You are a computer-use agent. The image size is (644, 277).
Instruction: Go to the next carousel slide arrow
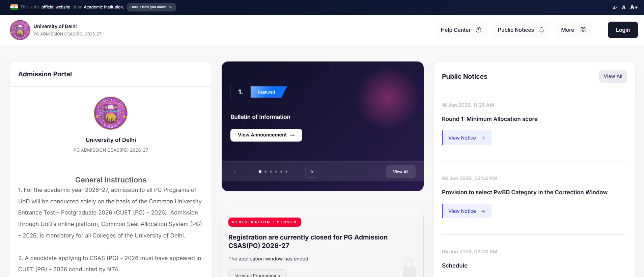(311, 172)
